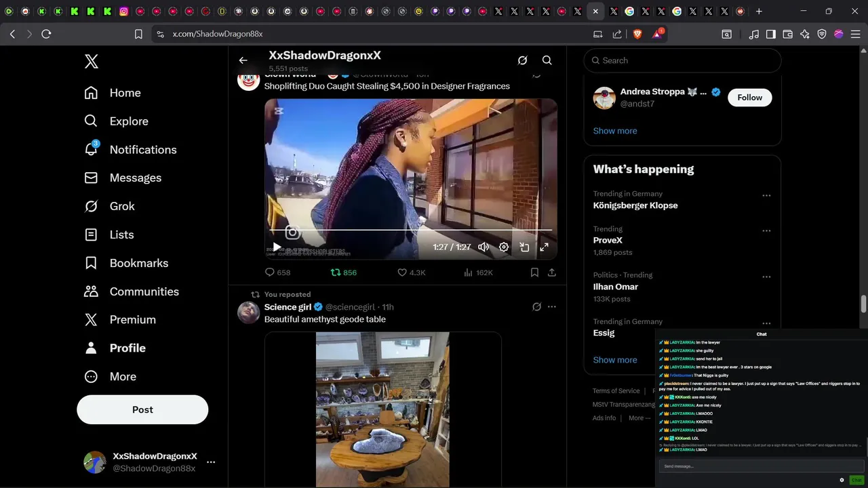Show more suggested accounts

[615, 131]
